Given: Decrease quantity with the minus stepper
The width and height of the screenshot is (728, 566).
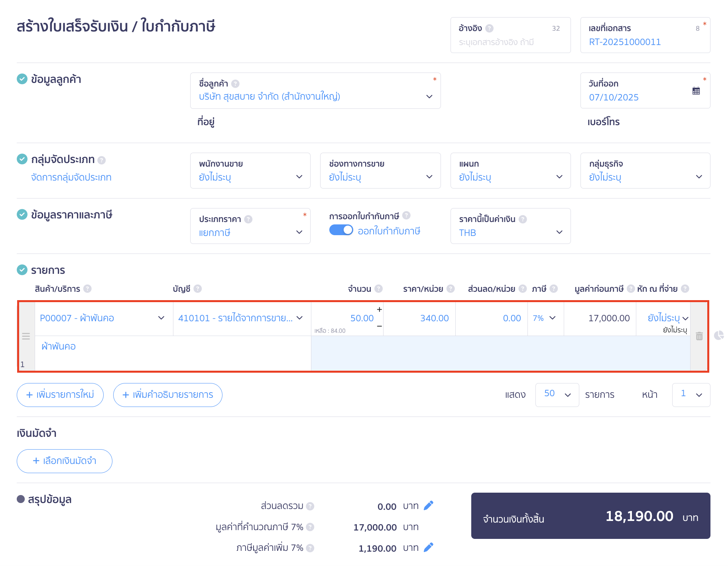Looking at the screenshot, I should click(x=379, y=326).
